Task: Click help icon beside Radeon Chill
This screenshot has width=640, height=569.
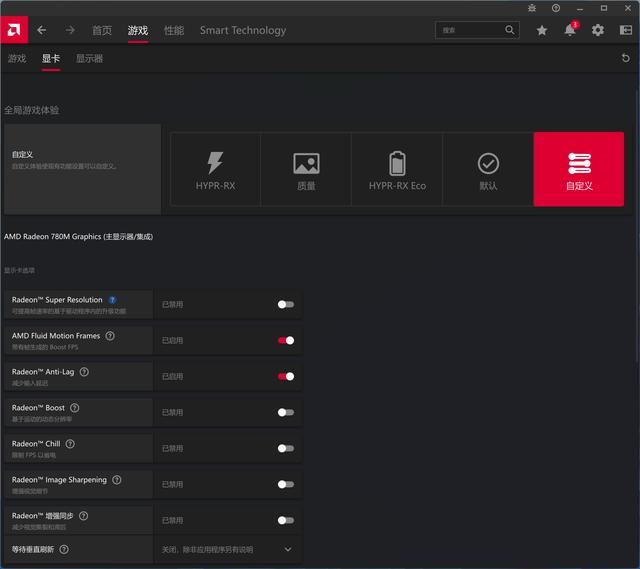Action: pos(70,444)
